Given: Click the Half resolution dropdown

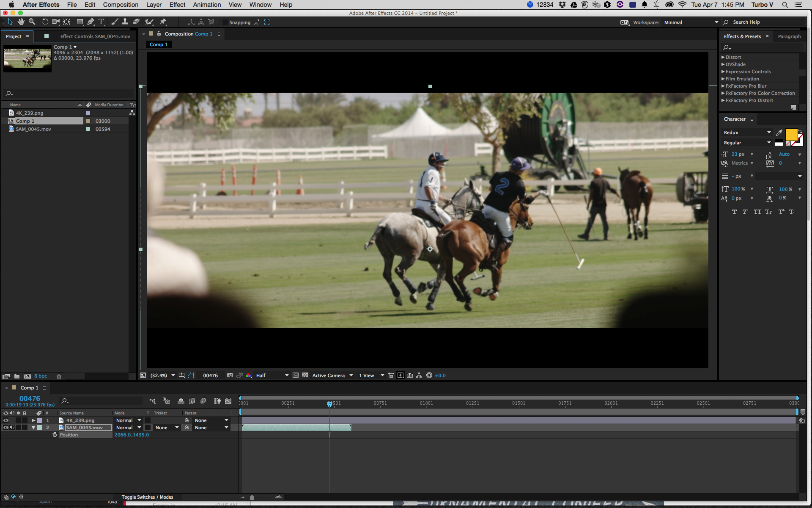Looking at the screenshot, I should (x=270, y=375).
